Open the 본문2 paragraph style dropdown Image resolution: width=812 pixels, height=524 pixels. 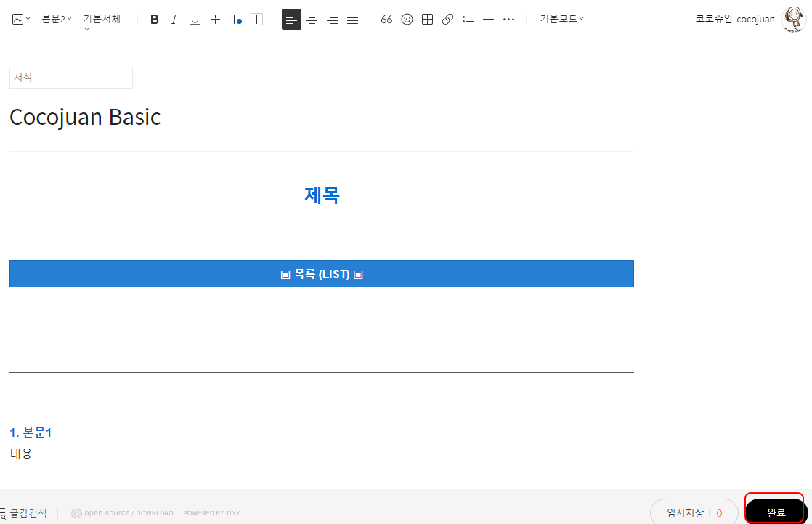click(57, 19)
